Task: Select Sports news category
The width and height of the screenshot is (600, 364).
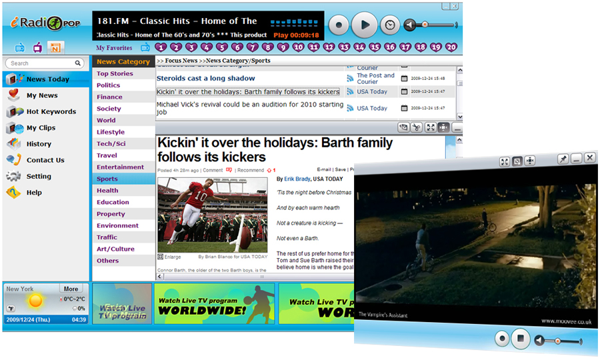Action: click(x=123, y=179)
